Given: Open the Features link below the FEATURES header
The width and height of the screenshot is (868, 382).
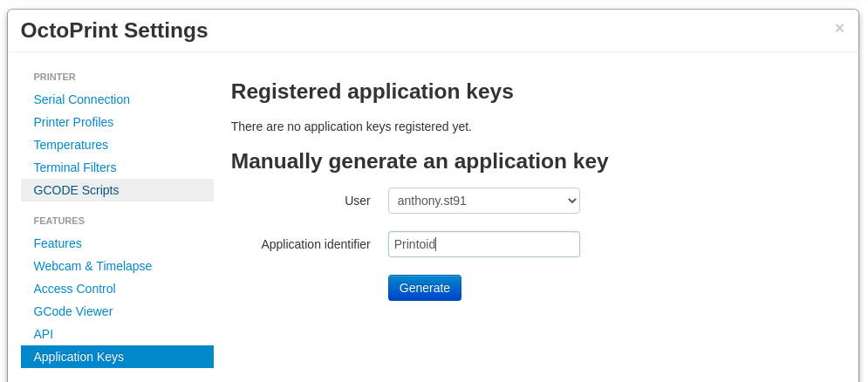Looking at the screenshot, I should pos(58,243).
